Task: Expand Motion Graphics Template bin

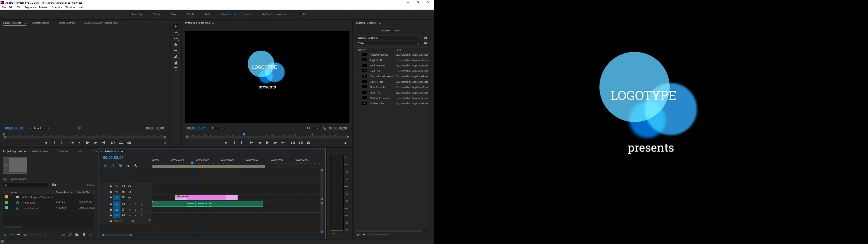Action: tap(12, 197)
